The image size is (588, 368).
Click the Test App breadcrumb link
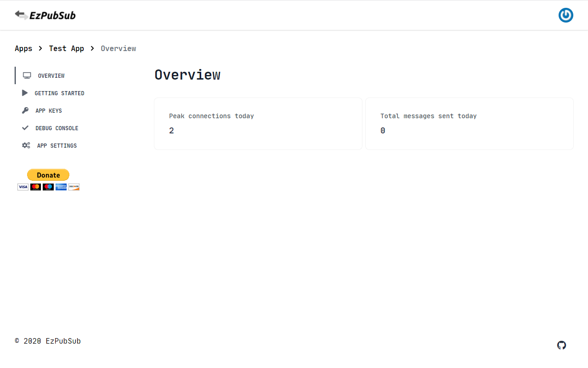point(67,48)
